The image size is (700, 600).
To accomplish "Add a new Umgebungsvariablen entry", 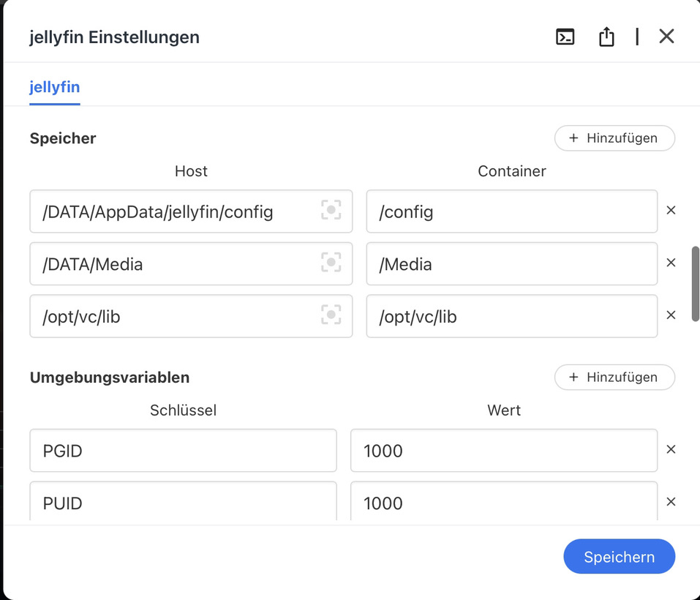I will point(614,378).
